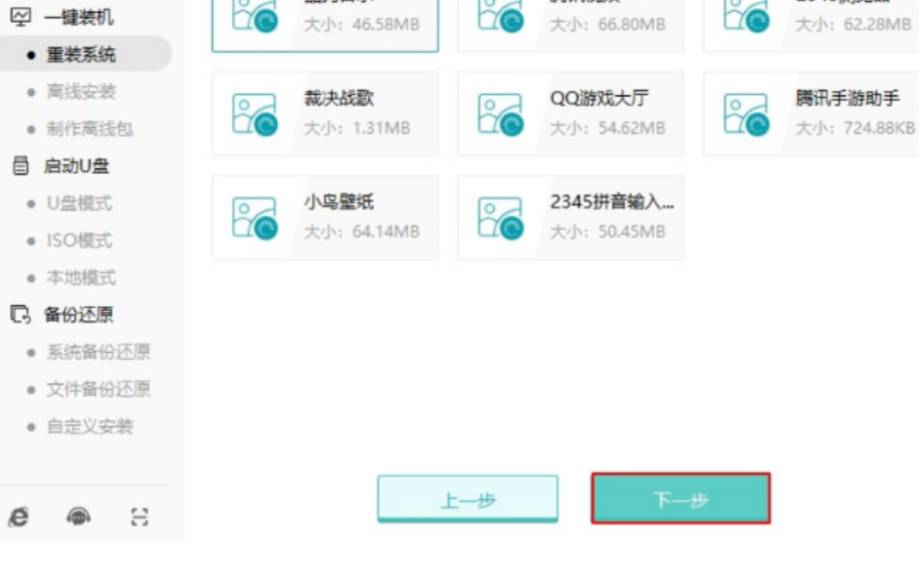Viewport: 924px width, 575px height.
Task: Click the QQ游戏大厅 software icon
Action: [x=500, y=114]
